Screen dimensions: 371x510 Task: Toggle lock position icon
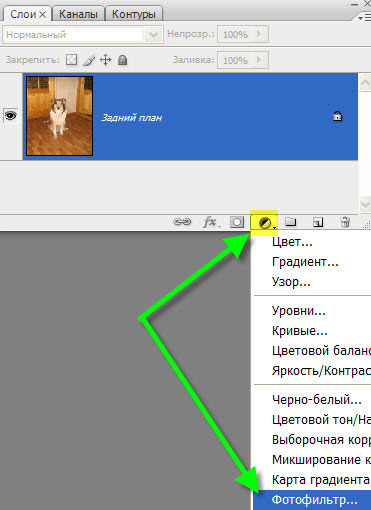pos(106,60)
